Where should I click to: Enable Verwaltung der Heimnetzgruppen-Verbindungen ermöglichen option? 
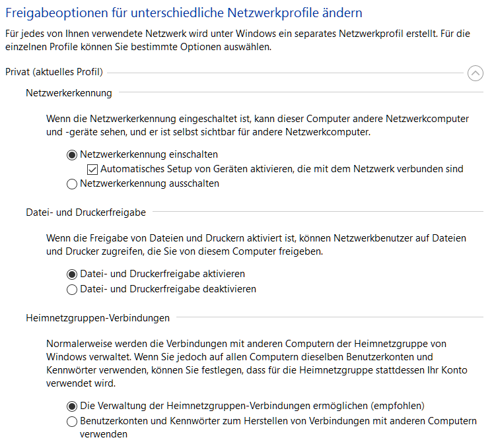(72, 406)
